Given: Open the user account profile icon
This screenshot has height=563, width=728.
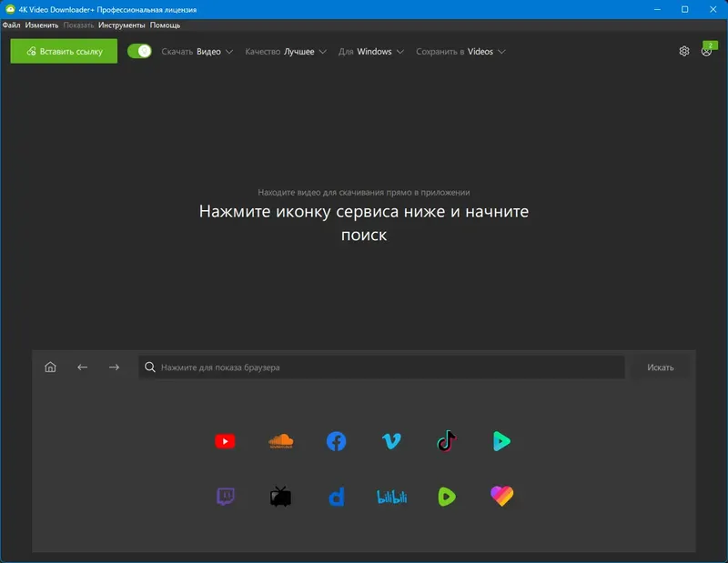Looking at the screenshot, I should pyautogui.click(x=707, y=53).
